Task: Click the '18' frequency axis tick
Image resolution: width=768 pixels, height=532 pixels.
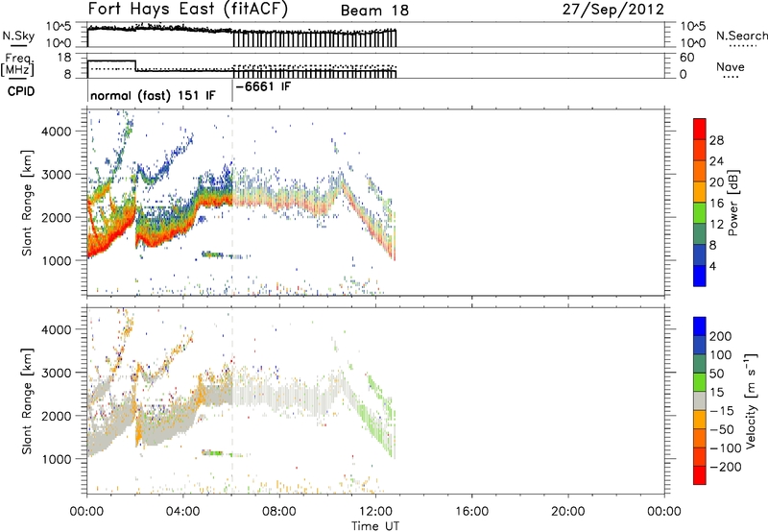Action: [x=64, y=58]
